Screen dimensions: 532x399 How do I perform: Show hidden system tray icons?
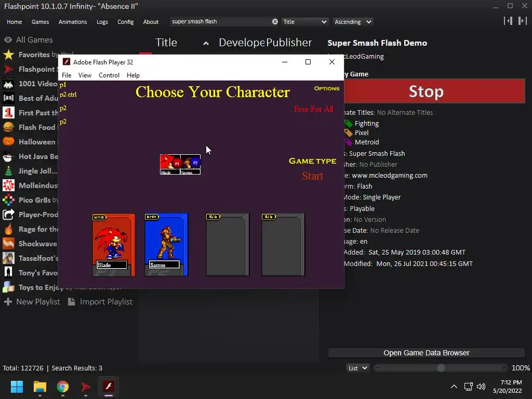454,387
